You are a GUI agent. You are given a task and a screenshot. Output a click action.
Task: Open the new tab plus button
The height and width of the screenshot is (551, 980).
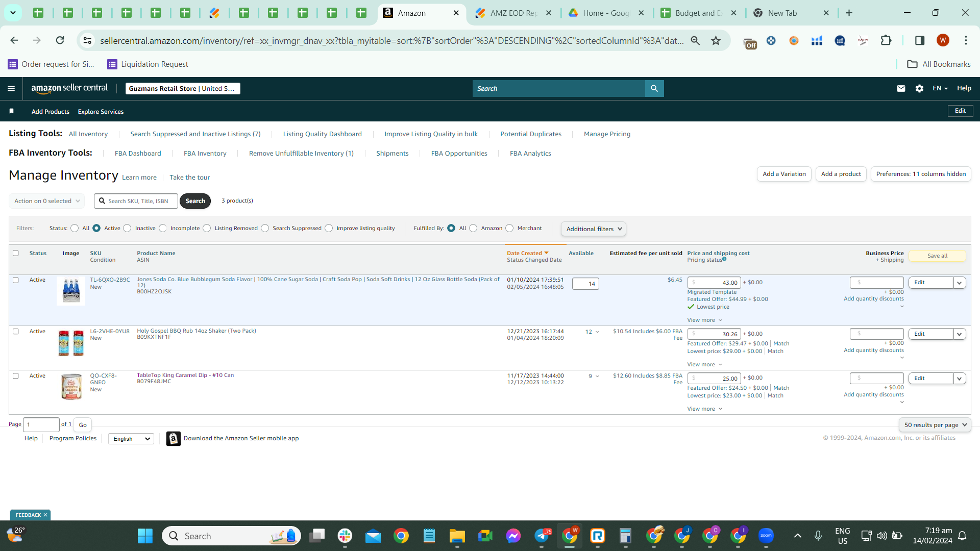(849, 13)
